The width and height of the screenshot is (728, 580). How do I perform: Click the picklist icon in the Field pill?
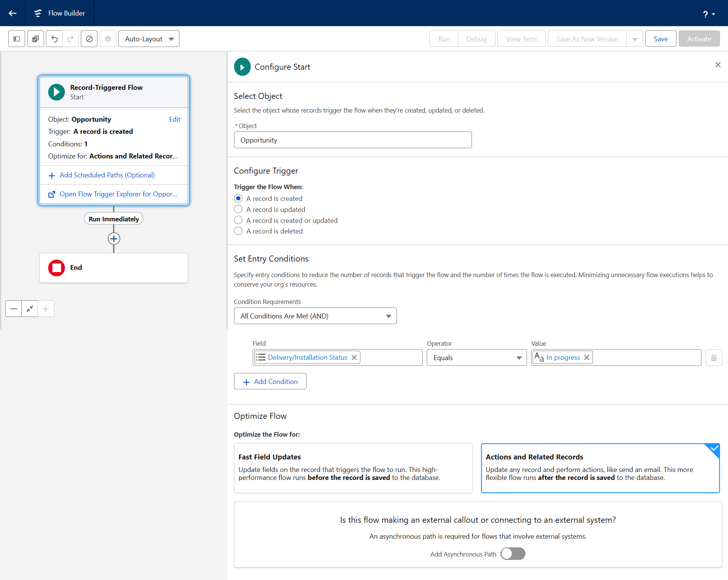point(260,357)
